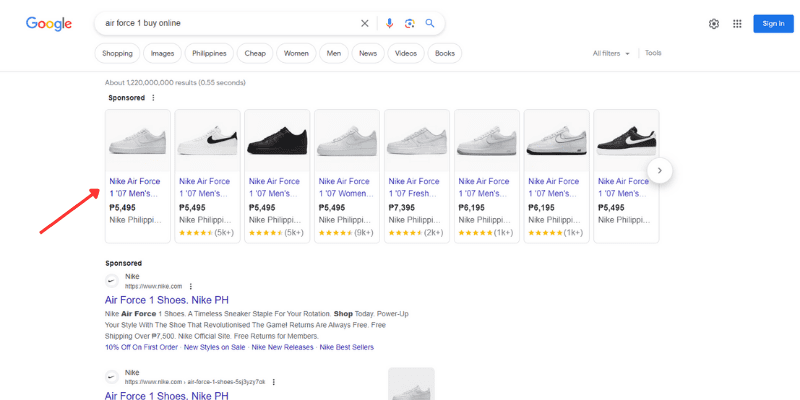Screen dimensions: 800x400
Task: Select Women filter chip
Action: pos(296,53)
